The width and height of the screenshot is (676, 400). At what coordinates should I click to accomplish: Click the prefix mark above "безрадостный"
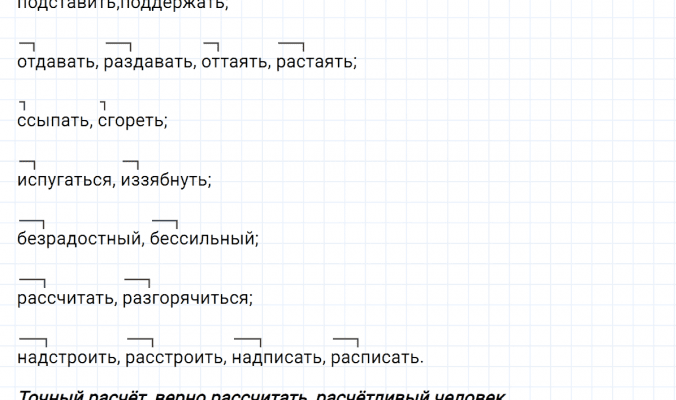pyautogui.click(x=32, y=221)
